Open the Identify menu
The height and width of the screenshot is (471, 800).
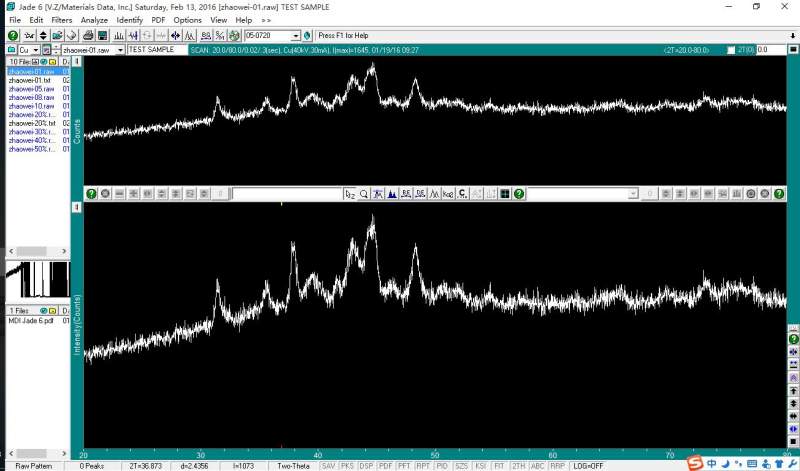click(130, 20)
